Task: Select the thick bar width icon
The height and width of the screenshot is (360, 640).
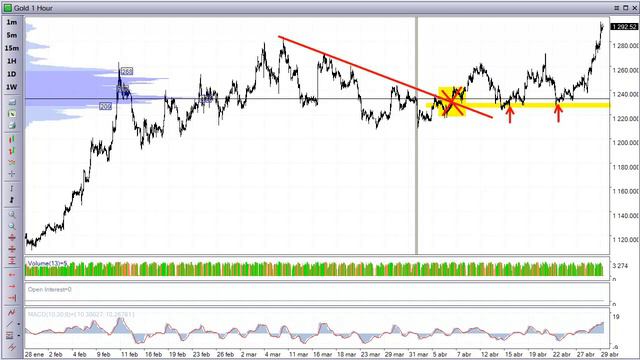Action: (x=12, y=200)
